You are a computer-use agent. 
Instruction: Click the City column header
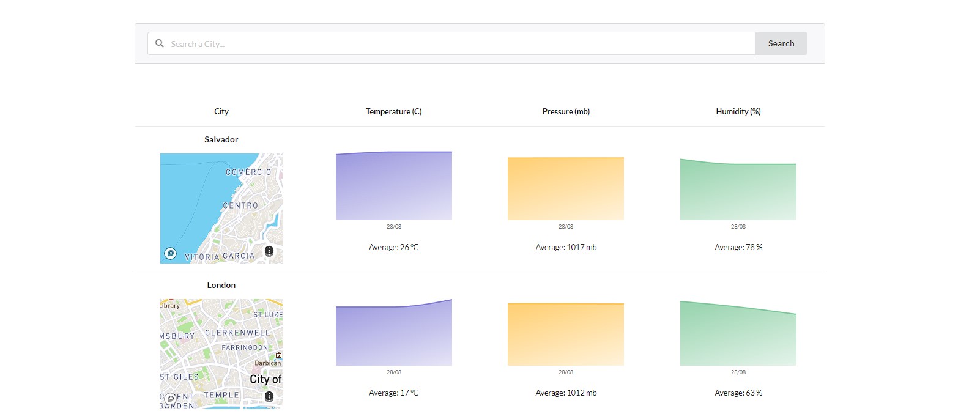(x=221, y=111)
